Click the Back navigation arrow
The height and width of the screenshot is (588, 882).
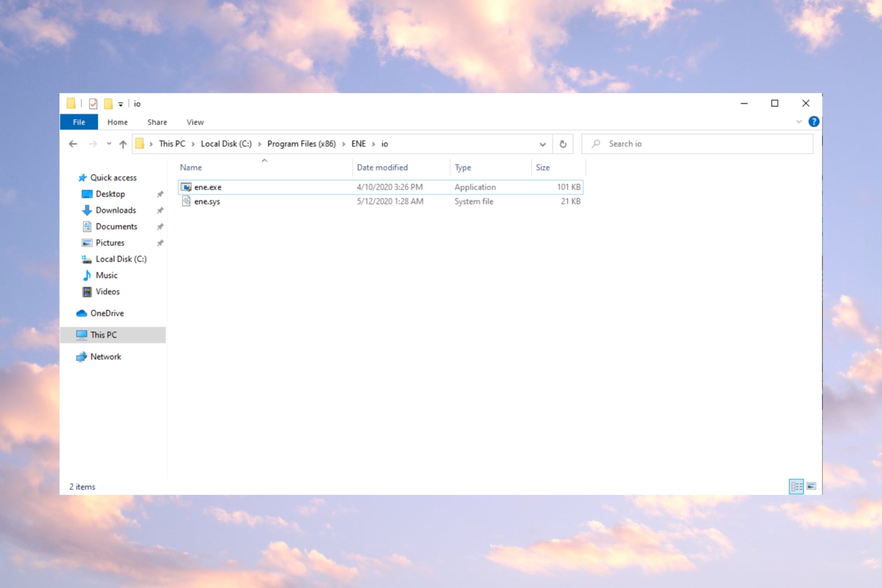point(73,144)
